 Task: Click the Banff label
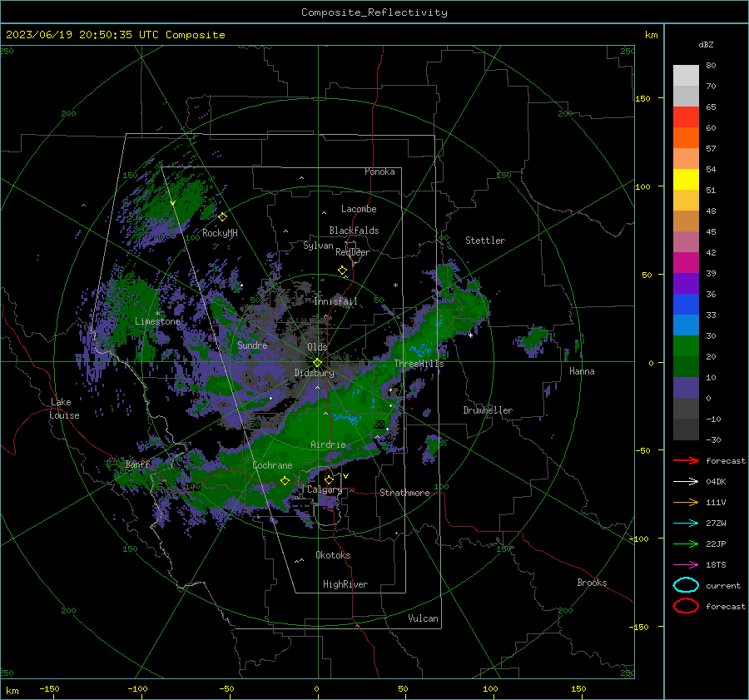point(137,464)
